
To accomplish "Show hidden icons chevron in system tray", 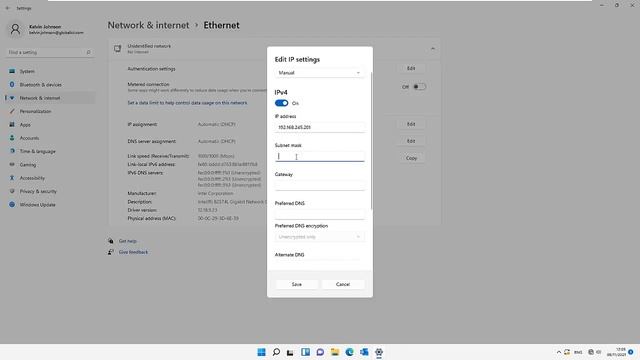I will pyautogui.click(x=559, y=352).
